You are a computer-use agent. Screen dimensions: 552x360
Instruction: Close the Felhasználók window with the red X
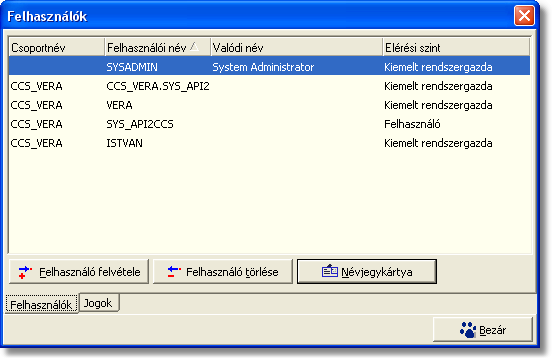(524, 16)
